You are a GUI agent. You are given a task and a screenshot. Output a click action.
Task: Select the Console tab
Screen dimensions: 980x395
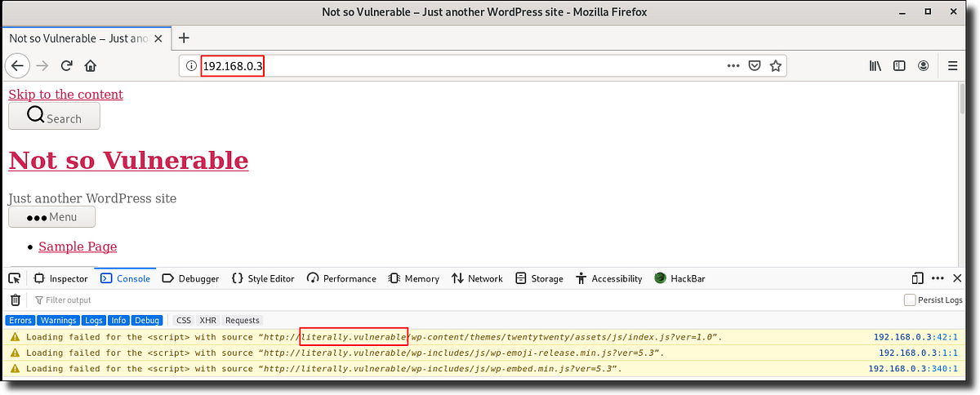(x=125, y=278)
